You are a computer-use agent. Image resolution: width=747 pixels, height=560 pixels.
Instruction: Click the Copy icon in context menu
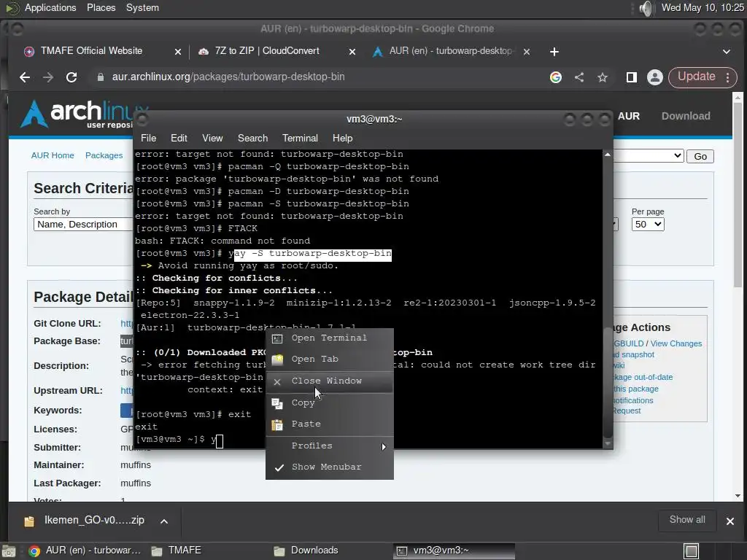277,403
